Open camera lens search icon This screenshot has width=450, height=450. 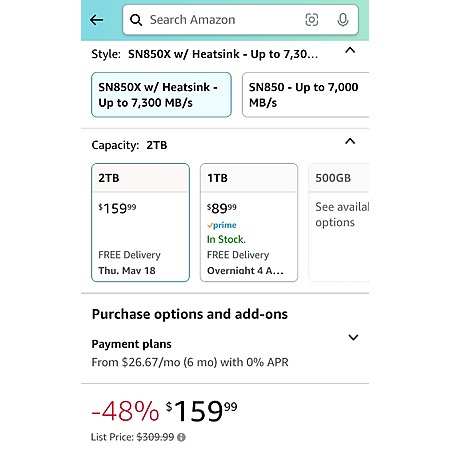(312, 20)
